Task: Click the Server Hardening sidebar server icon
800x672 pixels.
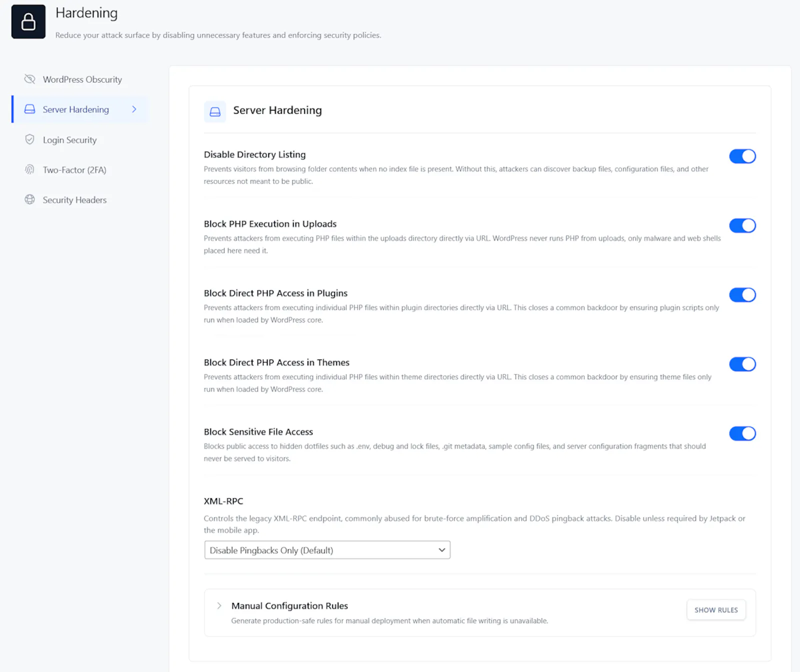Action: tap(30, 109)
